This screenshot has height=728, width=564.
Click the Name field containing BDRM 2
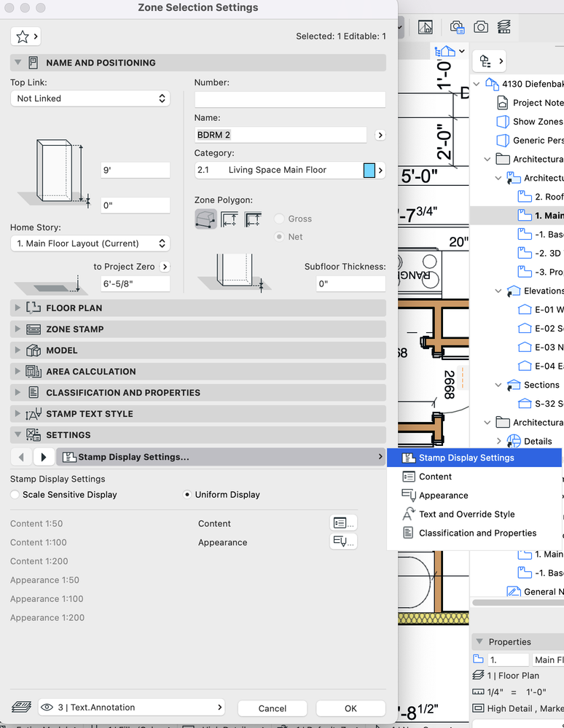(281, 135)
